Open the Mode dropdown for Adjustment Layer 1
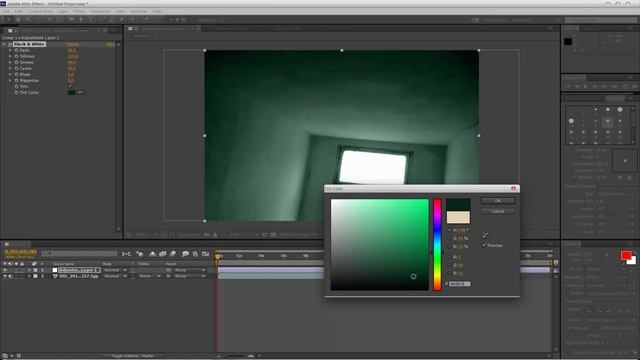 115,270
